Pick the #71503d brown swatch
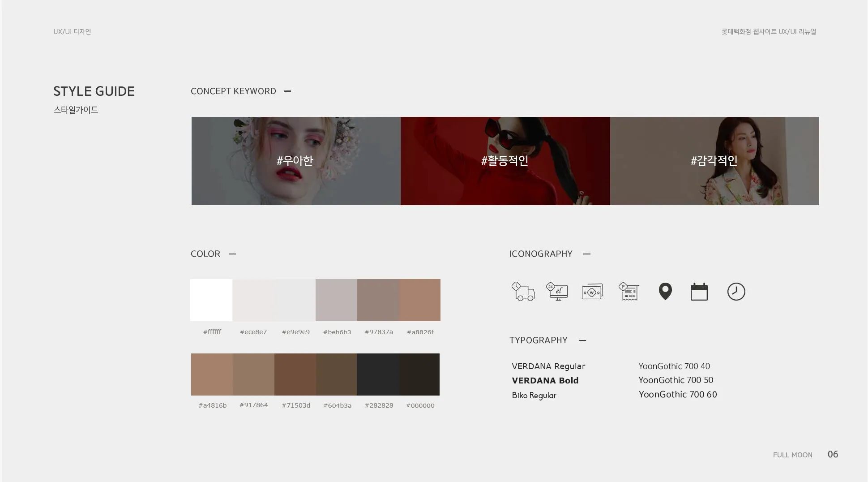Image resolution: width=868 pixels, height=482 pixels. (x=295, y=374)
